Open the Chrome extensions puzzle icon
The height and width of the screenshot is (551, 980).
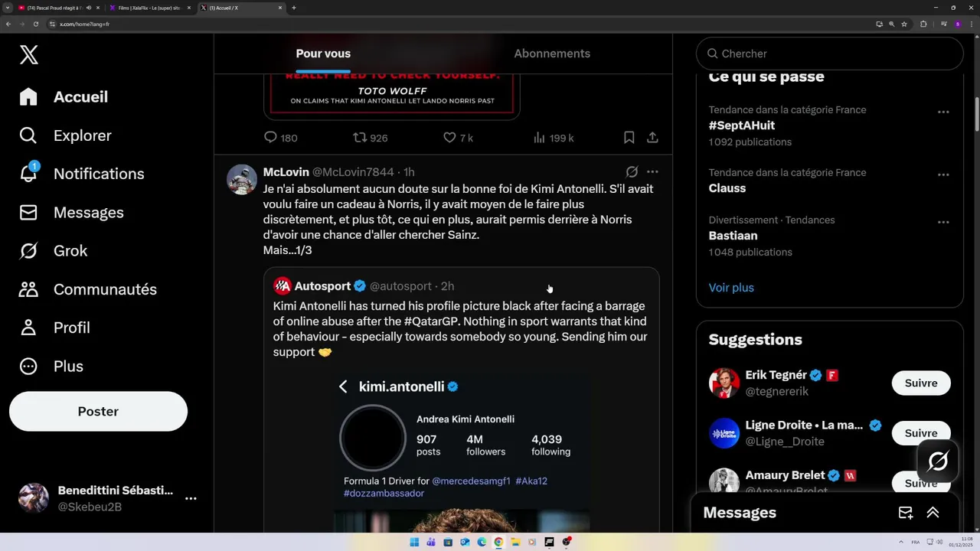pyautogui.click(x=923, y=24)
